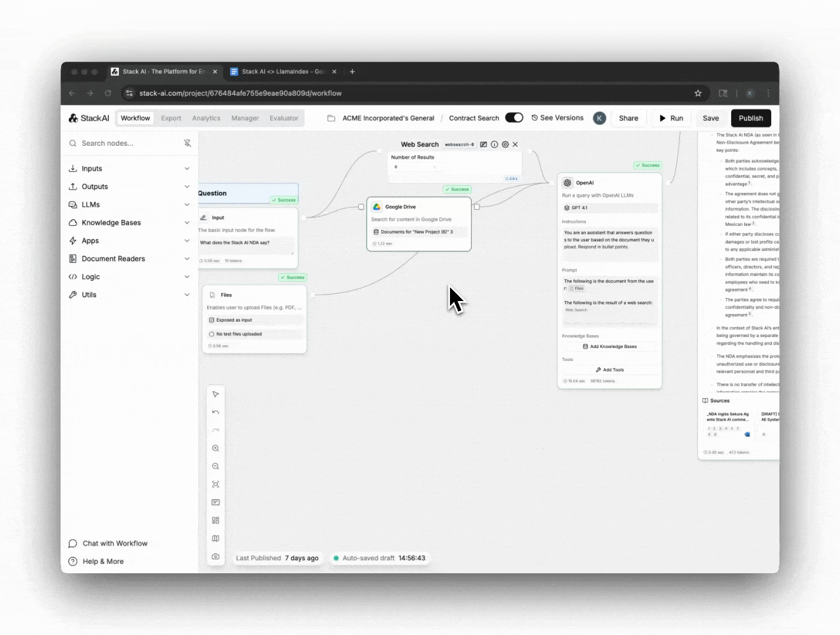Fit workflow to view
Viewport: 840px width, 635px height.
point(216,484)
